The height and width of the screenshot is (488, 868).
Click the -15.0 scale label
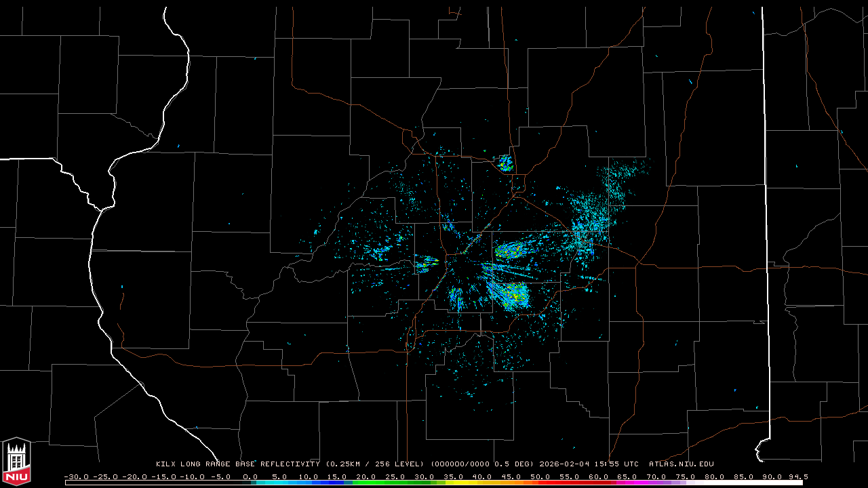(x=163, y=476)
